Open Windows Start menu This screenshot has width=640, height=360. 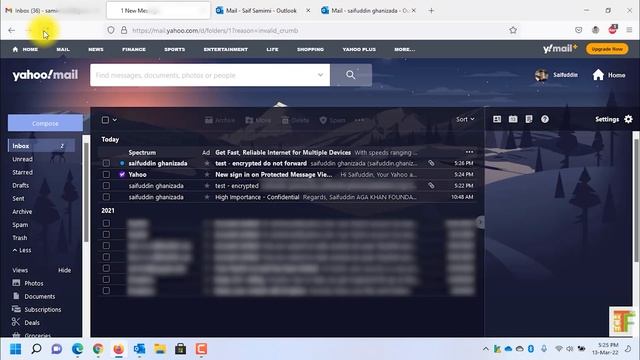point(16,349)
